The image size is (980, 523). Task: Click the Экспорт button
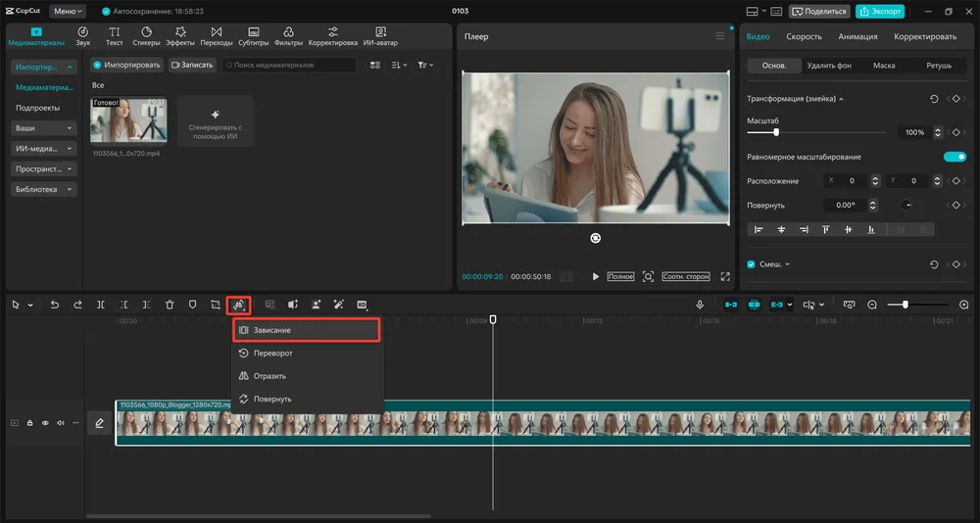click(879, 12)
